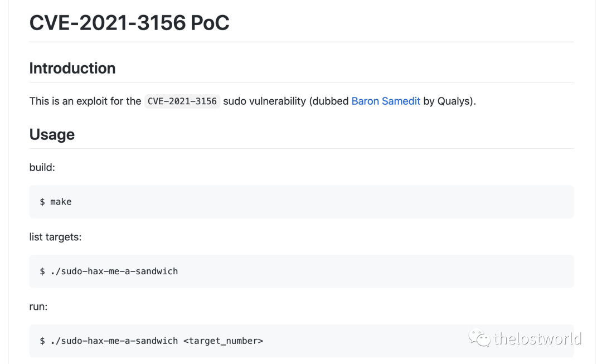Click the word dubbed before the link

(331, 101)
